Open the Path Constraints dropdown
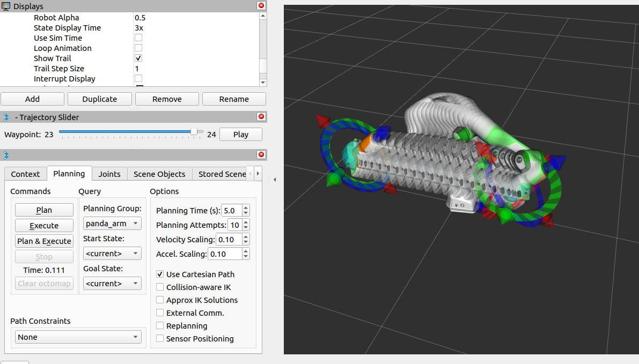Viewport: 639px width, 364px height. click(78, 337)
